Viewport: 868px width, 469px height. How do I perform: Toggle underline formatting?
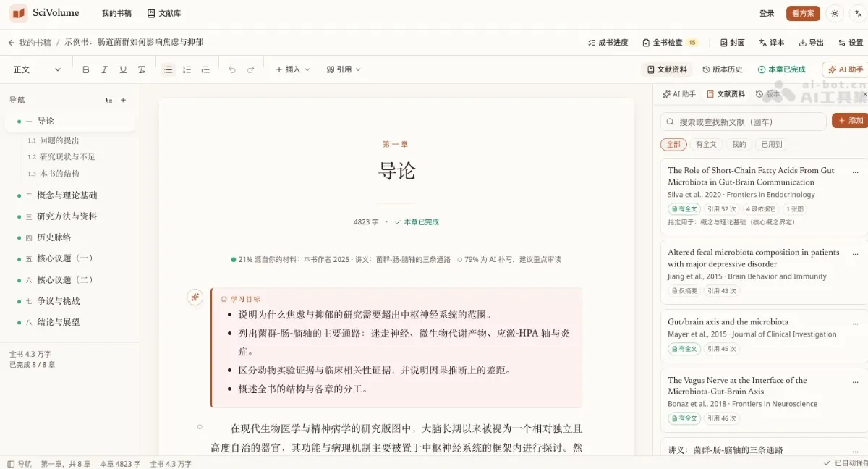123,69
